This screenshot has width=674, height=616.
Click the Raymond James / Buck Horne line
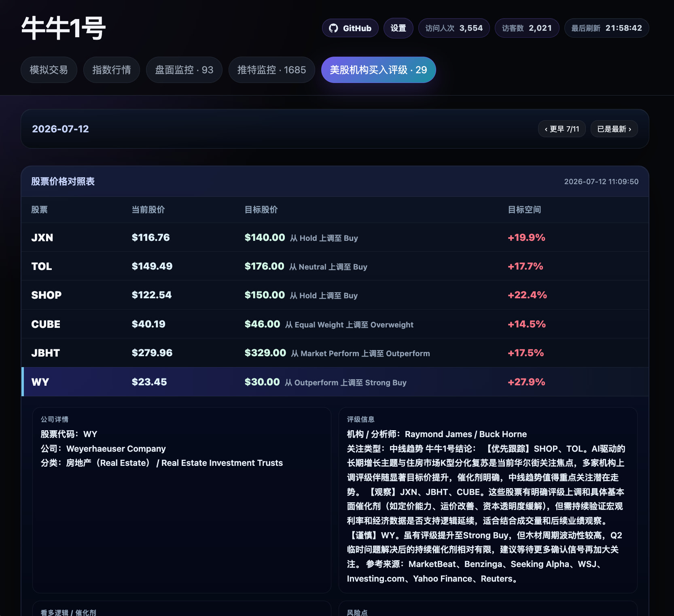pyautogui.click(x=437, y=434)
